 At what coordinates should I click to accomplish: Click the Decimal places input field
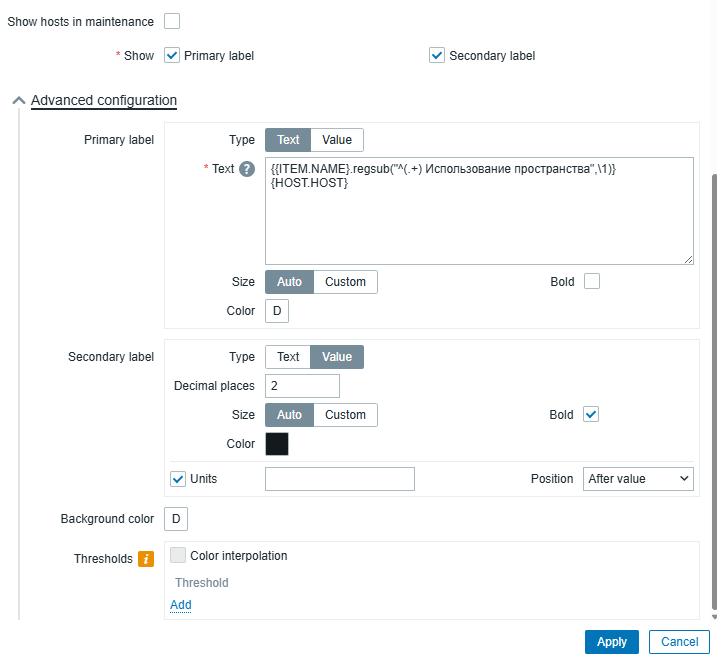coord(302,386)
